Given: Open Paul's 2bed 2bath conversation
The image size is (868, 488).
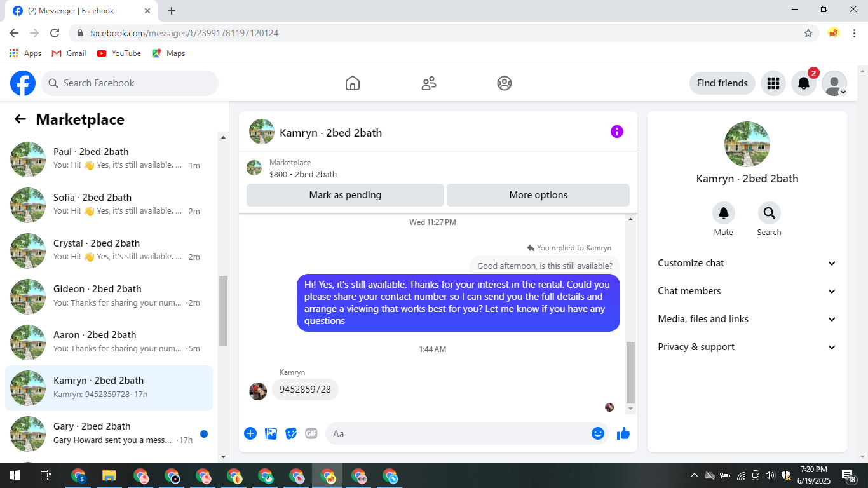Looking at the screenshot, I should click(x=109, y=159).
